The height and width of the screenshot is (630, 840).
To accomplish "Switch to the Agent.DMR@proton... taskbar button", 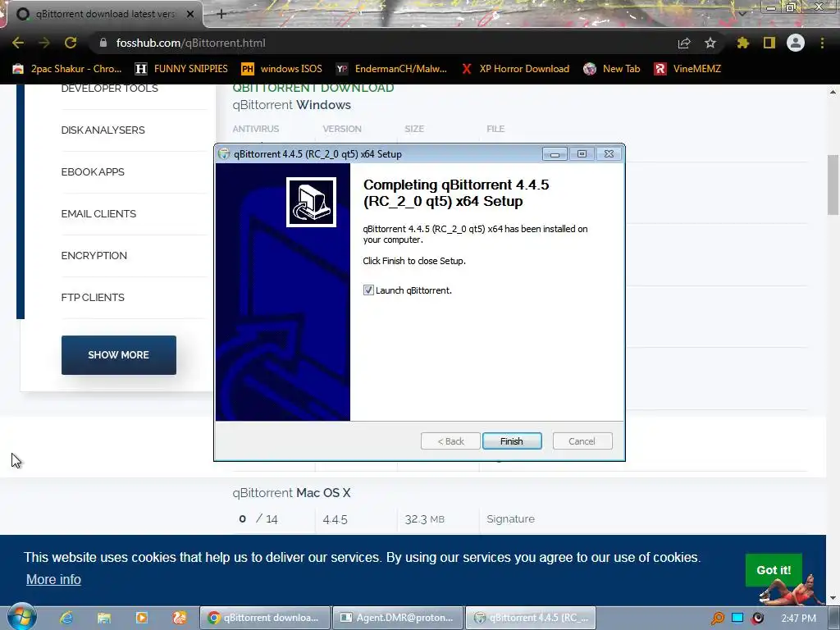I will click(398, 618).
